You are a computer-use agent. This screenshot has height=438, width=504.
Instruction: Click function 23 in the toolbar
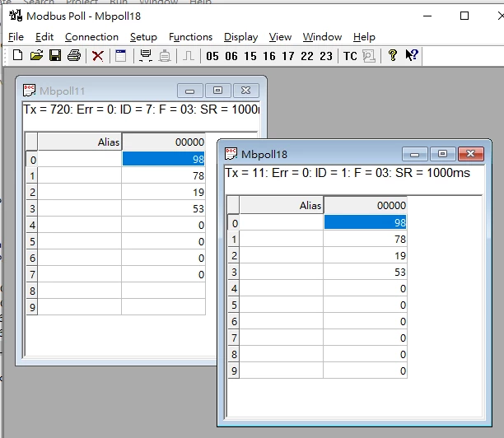point(326,56)
